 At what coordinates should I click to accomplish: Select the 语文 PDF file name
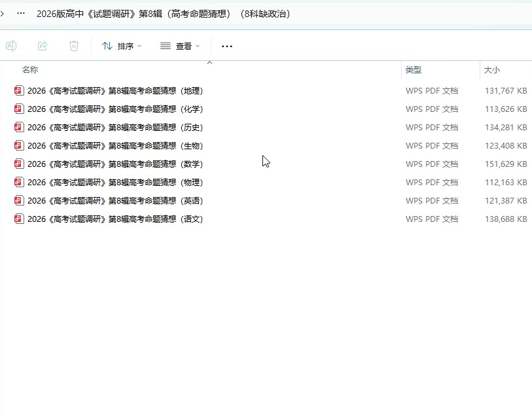(x=115, y=219)
